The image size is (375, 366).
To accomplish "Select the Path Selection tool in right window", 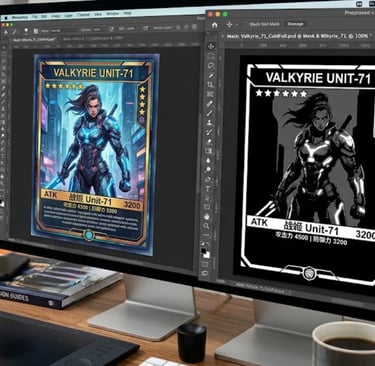I will tap(207, 198).
